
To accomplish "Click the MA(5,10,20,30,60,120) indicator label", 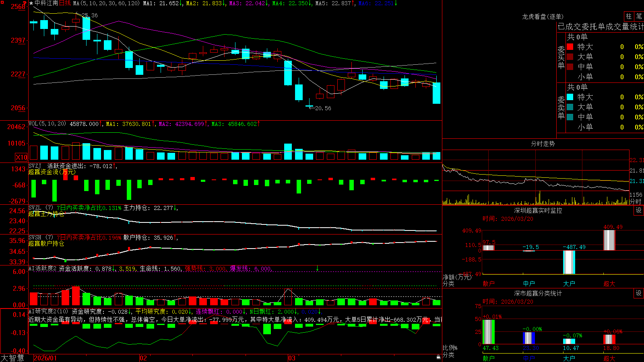I will click(x=107, y=3).
